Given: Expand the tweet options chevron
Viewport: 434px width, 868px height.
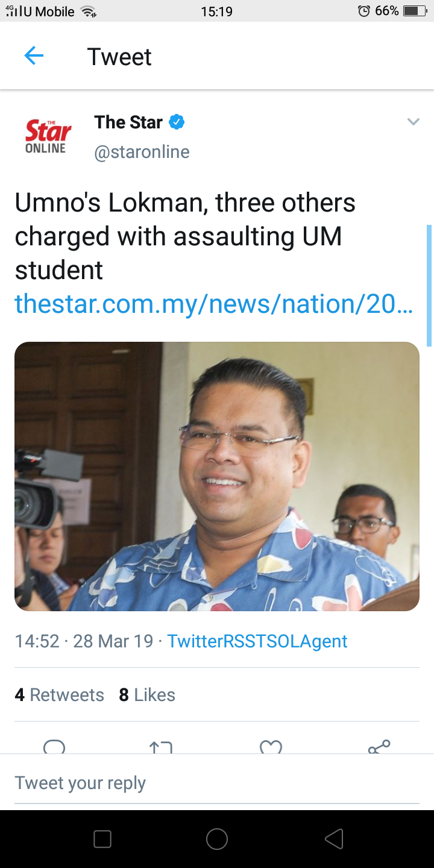Looking at the screenshot, I should pyautogui.click(x=413, y=122).
